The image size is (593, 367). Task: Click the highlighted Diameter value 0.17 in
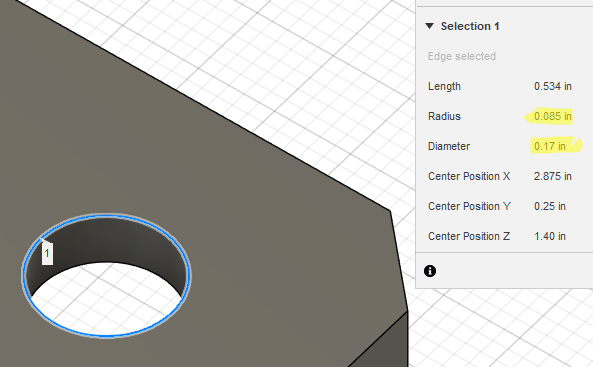tap(550, 146)
